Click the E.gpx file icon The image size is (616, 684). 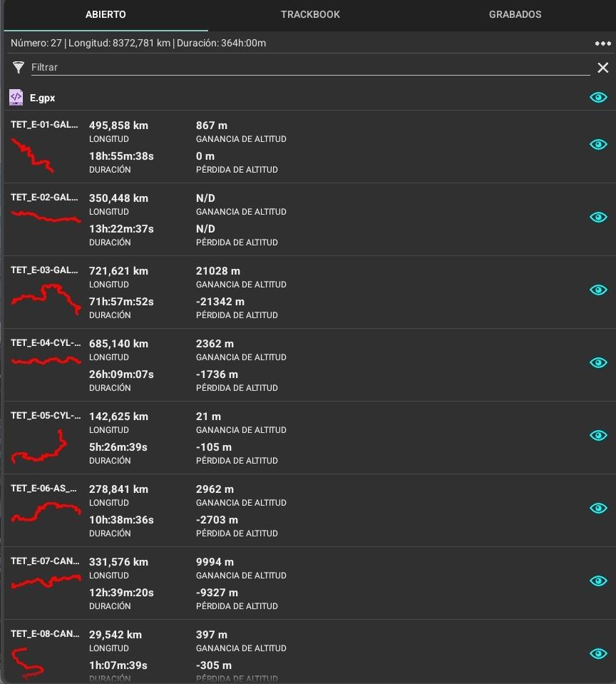click(x=16, y=97)
